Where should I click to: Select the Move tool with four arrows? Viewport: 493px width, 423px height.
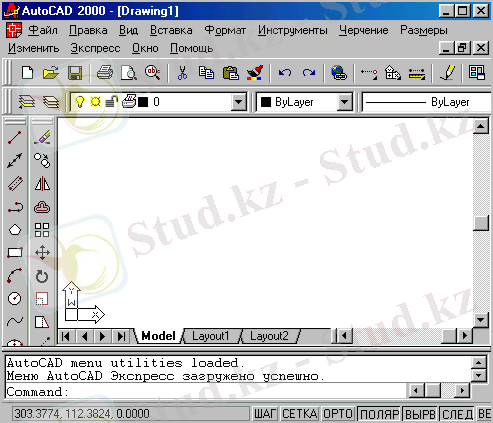pos(42,253)
